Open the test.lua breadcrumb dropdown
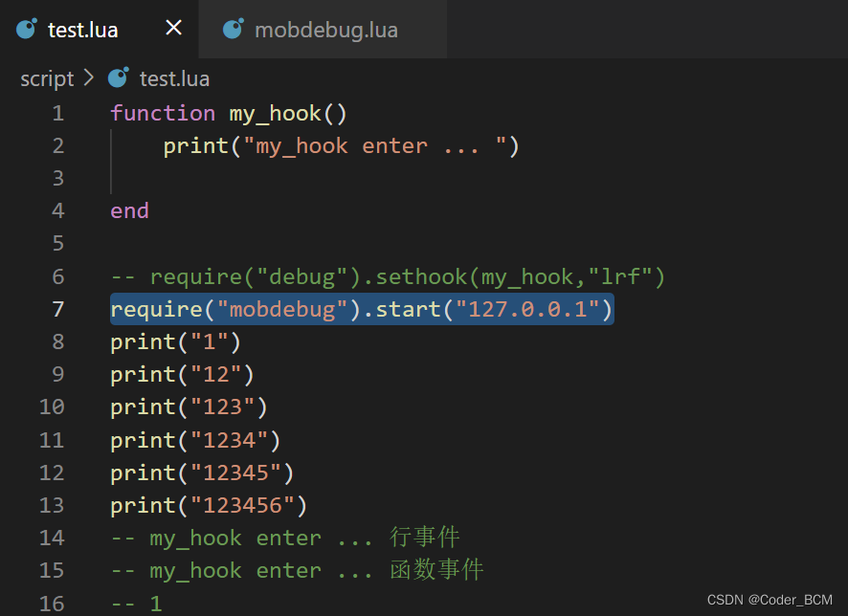 tap(174, 78)
